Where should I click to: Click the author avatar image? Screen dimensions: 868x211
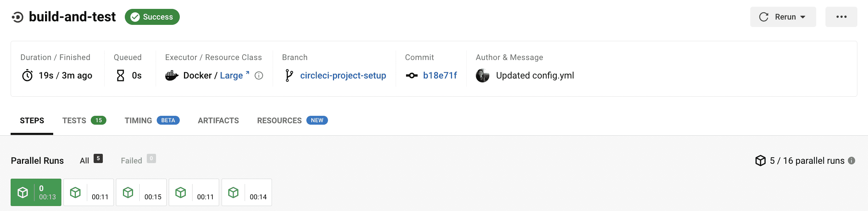coord(483,76)
